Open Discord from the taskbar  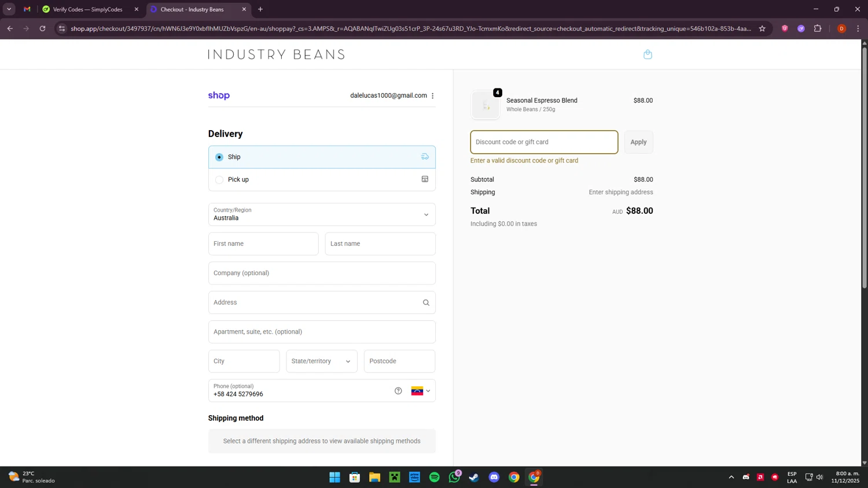(x=494, y=477)
